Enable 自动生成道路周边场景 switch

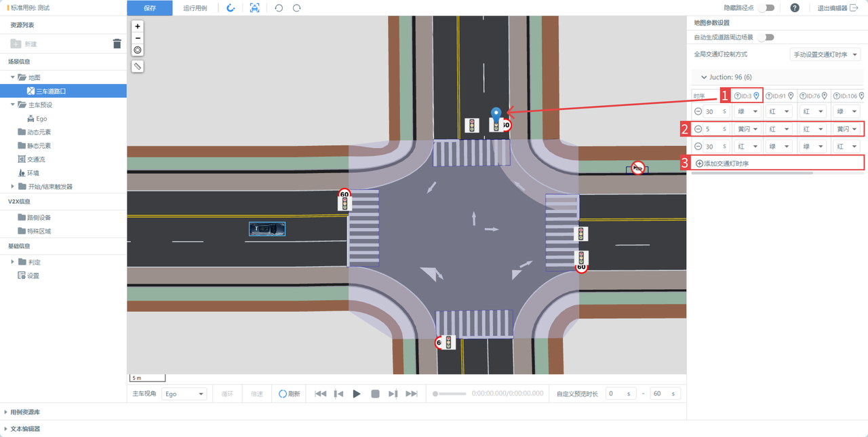766,37
